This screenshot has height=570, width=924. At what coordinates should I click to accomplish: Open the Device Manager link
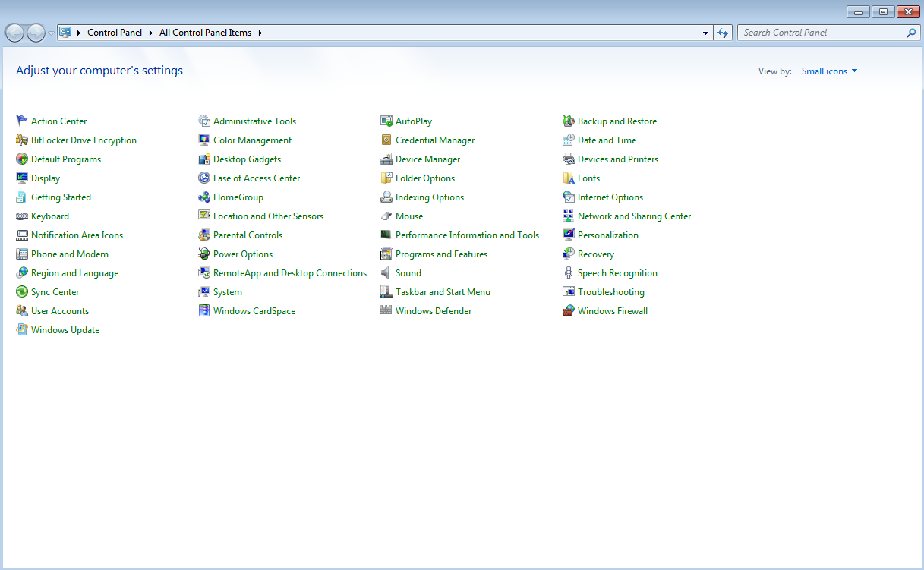click(x=427, y=159)
